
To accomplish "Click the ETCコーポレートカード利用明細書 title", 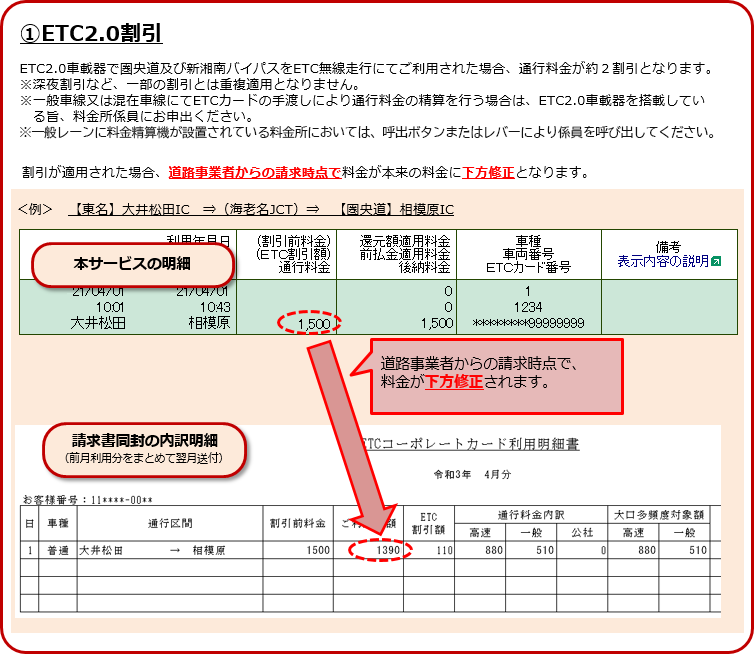I will point(469,444).
